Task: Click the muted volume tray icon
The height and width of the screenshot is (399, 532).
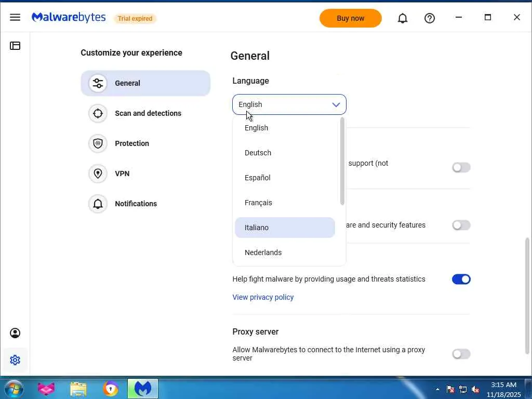Action: coord(475,390)
